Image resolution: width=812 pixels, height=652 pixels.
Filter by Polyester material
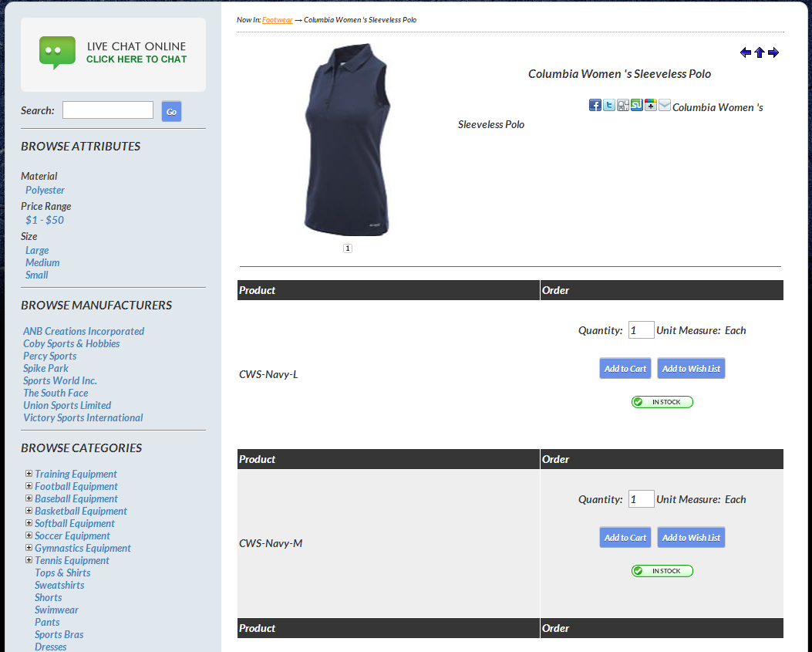tap(45, 191)
